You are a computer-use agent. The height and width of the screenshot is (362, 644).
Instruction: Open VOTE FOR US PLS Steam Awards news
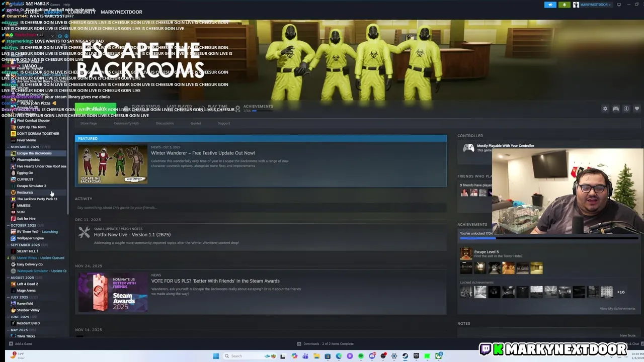click(x=215, y=281)
